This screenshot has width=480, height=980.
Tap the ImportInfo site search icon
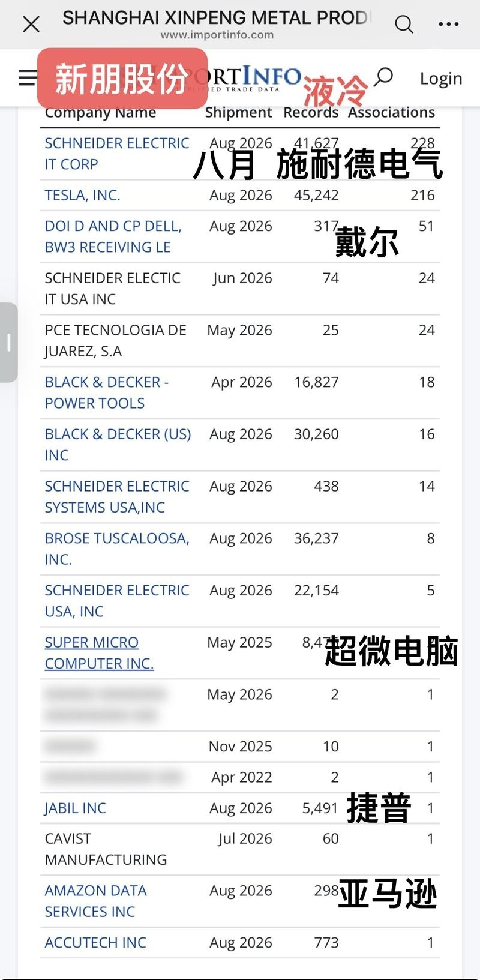383,77
